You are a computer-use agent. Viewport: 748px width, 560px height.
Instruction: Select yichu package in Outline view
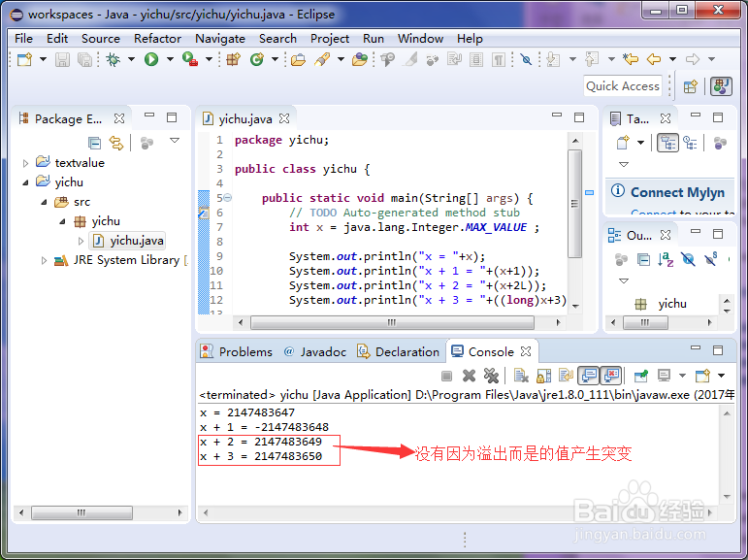pyautogui.click(x=662, y=304)
